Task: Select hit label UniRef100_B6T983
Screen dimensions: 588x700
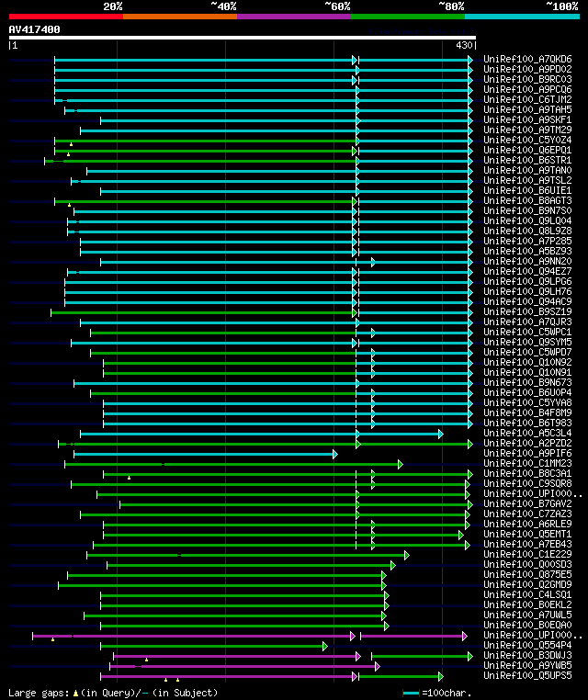Action: (x=527, y=423)
